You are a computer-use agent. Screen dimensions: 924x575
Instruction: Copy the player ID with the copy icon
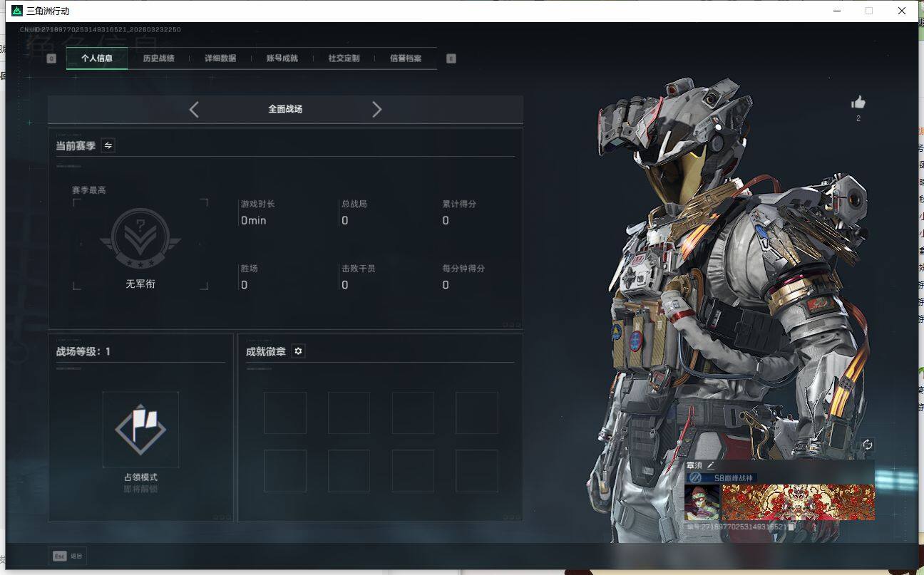(x=791, y=527)
